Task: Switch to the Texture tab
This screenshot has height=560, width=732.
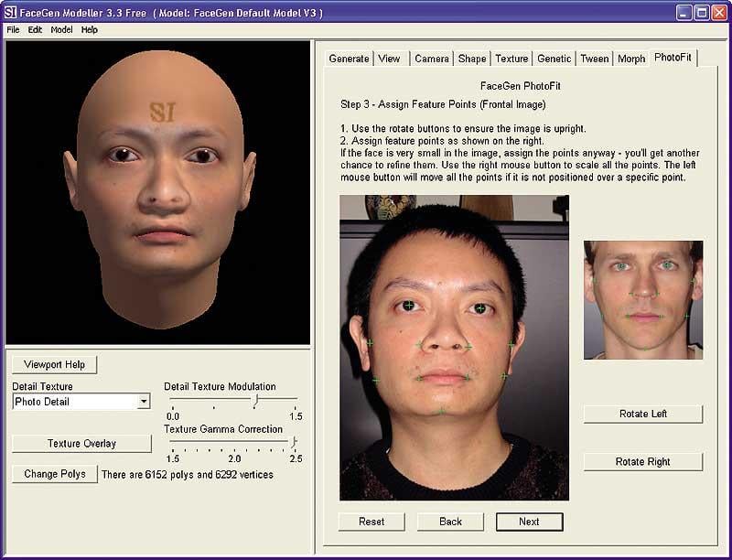Action: 511,59
